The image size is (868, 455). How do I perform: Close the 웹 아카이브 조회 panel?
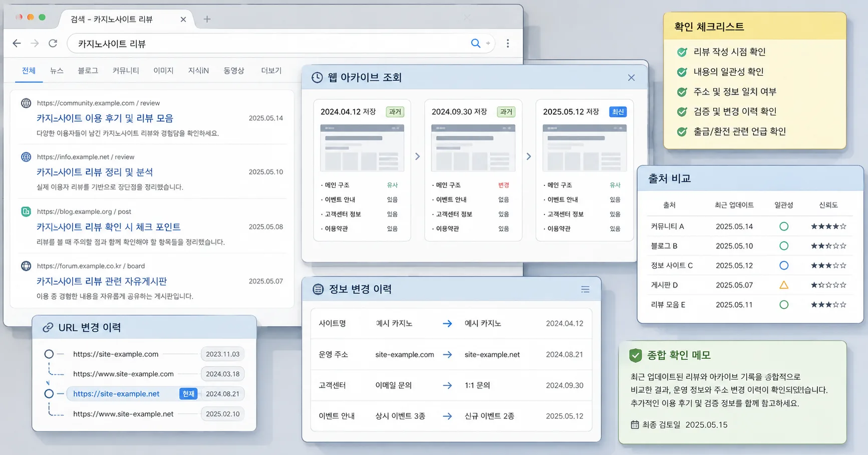tap(631, 78)
